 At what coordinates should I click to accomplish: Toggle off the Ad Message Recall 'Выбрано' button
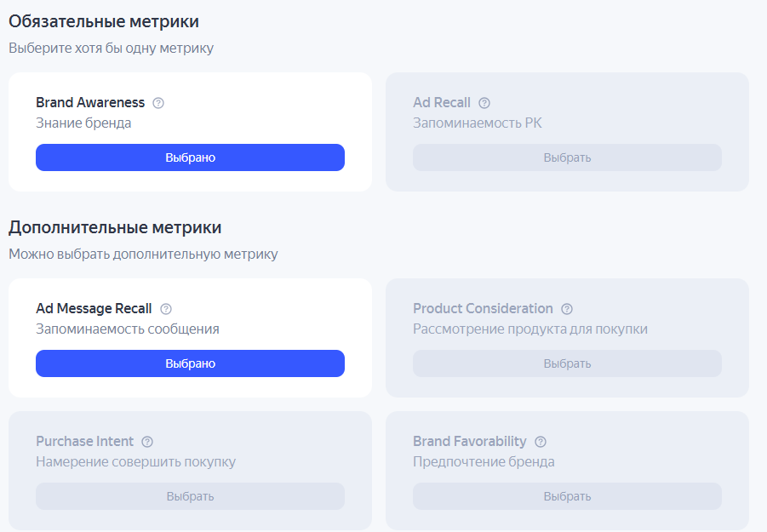(190, 363)
